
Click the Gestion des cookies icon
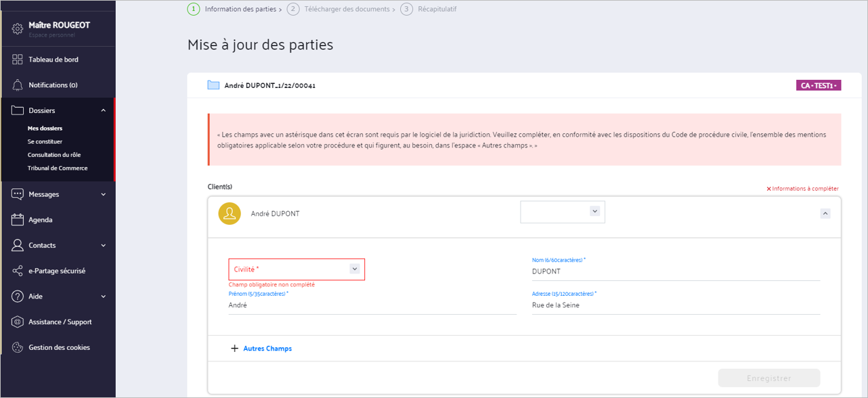[x=18, y=347]
